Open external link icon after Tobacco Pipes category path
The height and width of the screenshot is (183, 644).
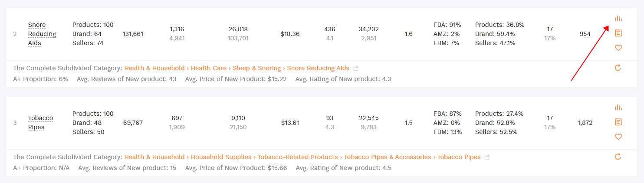tap(487, 157)
